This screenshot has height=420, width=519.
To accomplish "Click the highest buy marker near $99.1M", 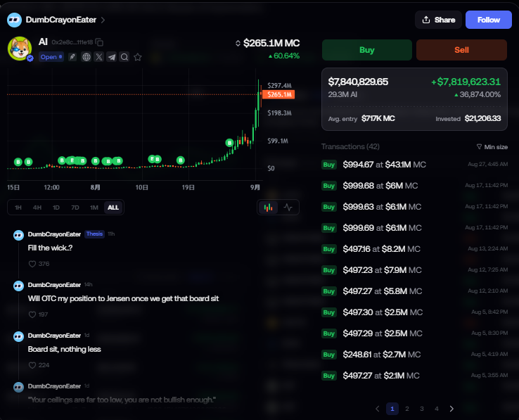I will (x=229, y=143).
